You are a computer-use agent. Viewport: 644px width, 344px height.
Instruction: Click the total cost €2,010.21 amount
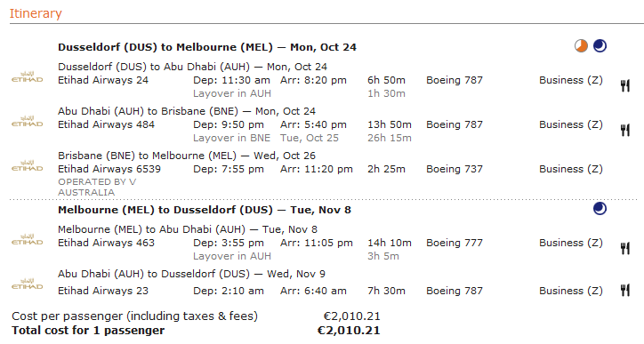pos(349,331)
